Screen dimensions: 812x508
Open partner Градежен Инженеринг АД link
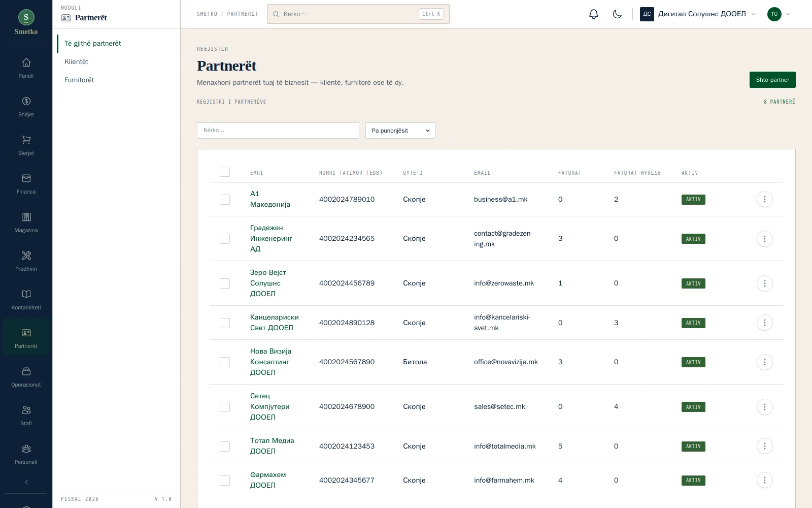[x=271, y=239]
